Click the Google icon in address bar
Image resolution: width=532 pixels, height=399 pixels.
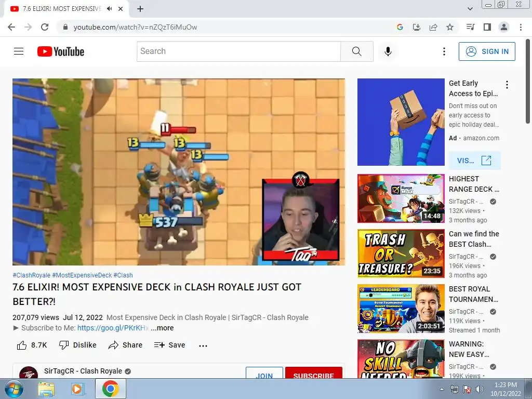[x=400, y=27]
